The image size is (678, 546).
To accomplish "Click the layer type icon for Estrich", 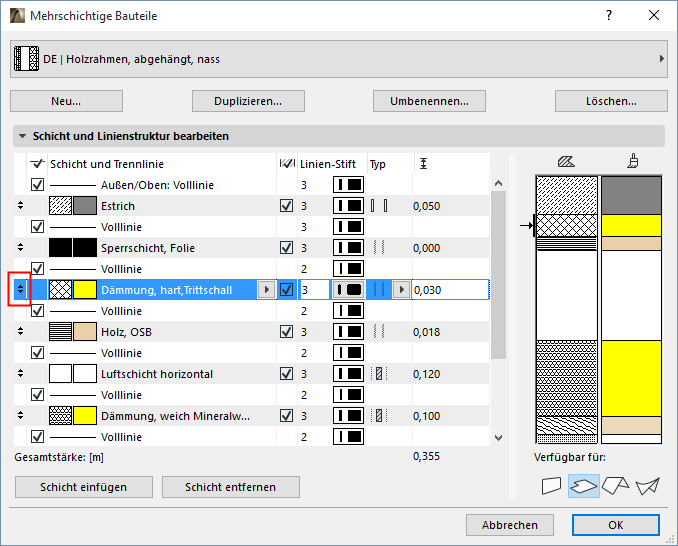I will [x=379, y=206].
